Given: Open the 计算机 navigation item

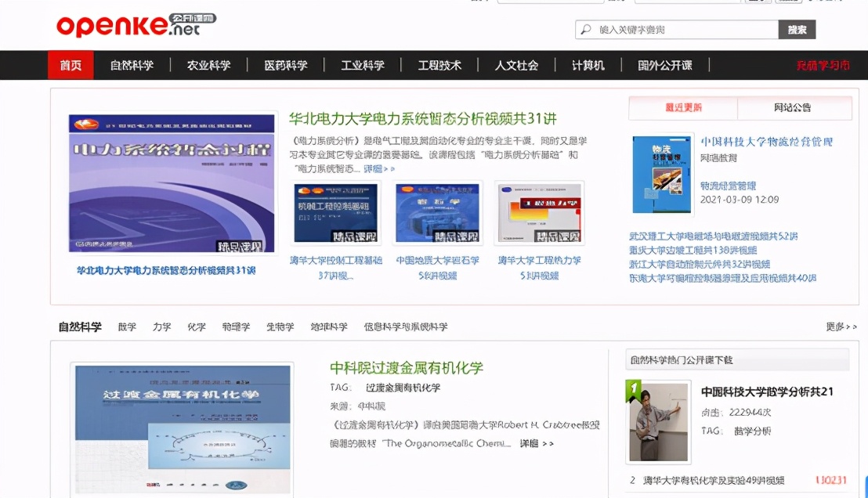Looking at the screenshot, I should tap(588, 65).
